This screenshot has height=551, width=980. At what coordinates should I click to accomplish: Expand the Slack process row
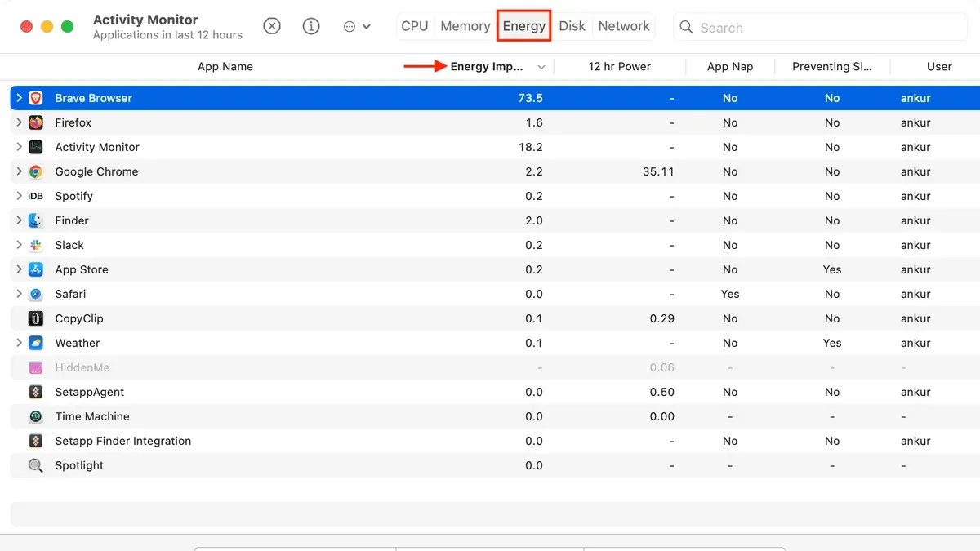coord(19,245)
